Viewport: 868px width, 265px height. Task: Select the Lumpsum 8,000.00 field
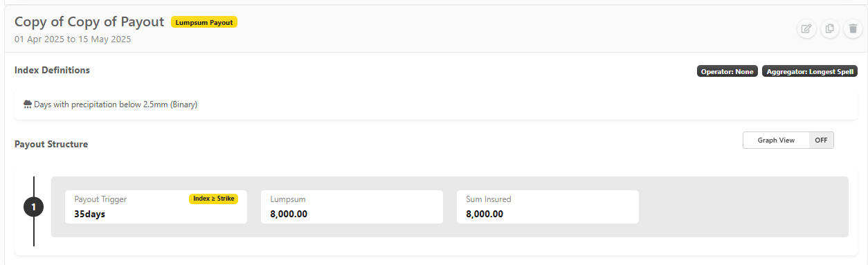(x=352, y=207)
